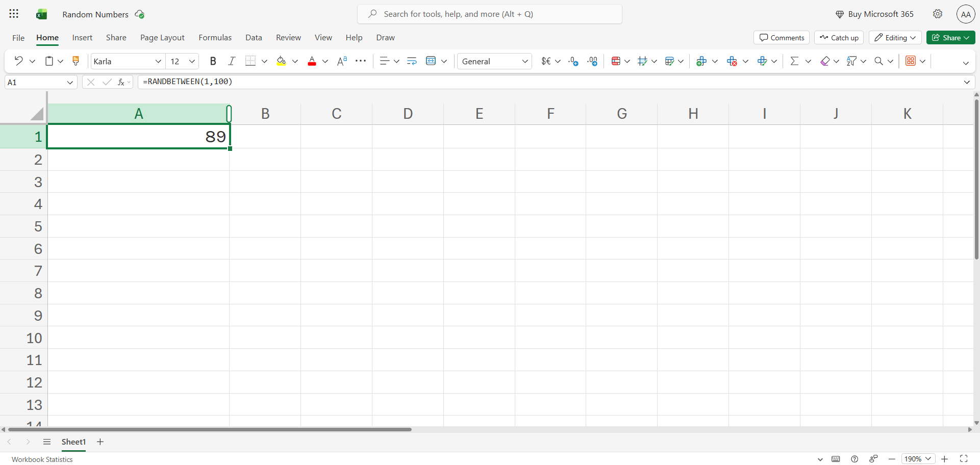Click the green Share button
Viewport: 980px width, 465px height.
tap(951, 38)
